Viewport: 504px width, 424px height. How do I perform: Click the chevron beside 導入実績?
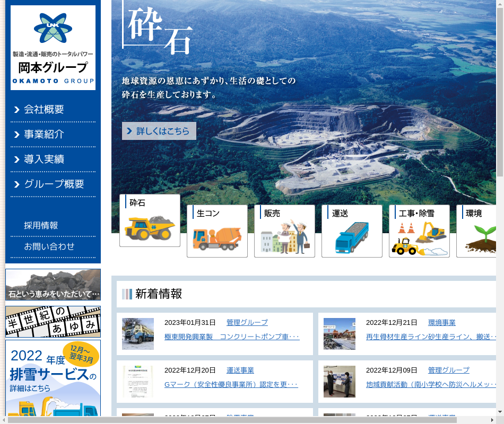(x=17, y=160)
